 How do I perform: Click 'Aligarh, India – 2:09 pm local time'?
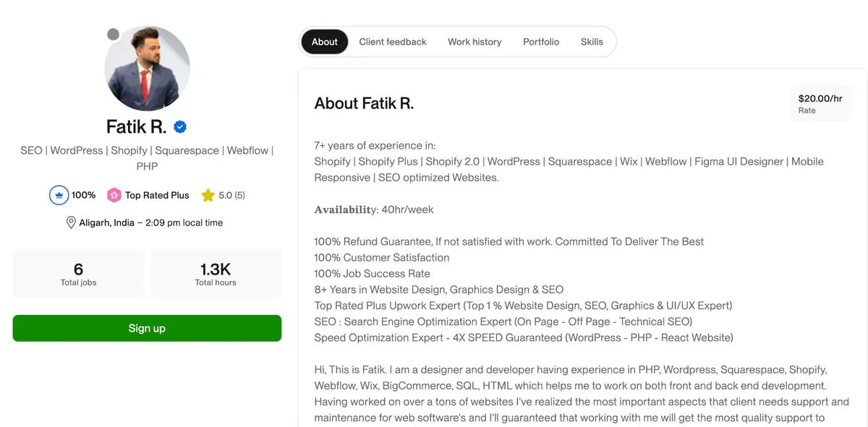pos(151,223)
